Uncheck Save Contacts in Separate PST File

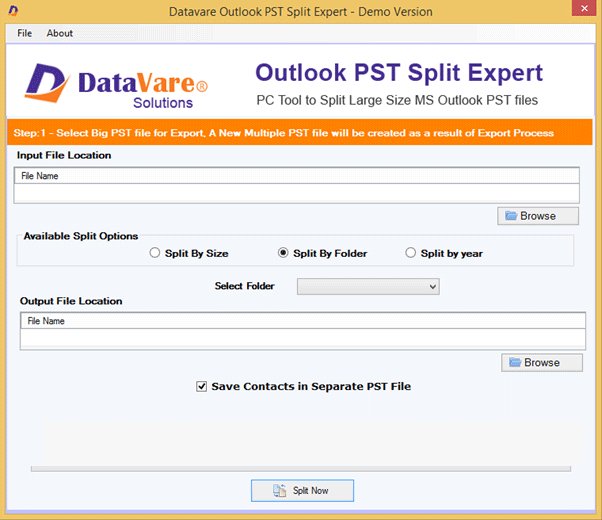pos(202,386)
